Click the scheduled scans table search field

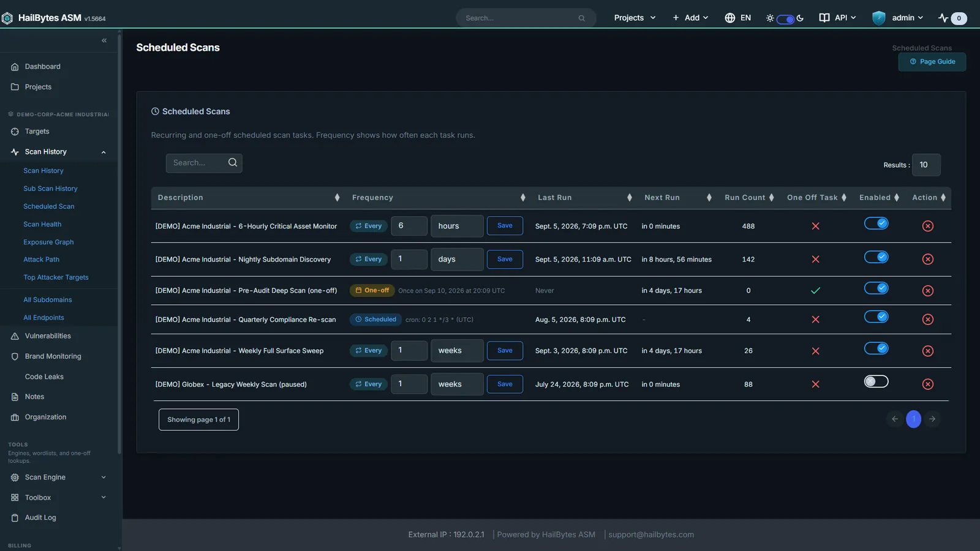[204, 163]
